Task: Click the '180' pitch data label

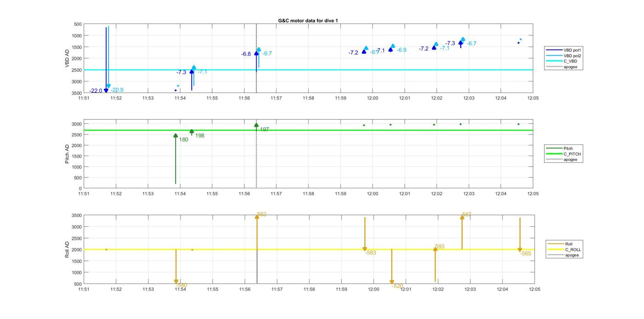Action: (x=184, y=139)
